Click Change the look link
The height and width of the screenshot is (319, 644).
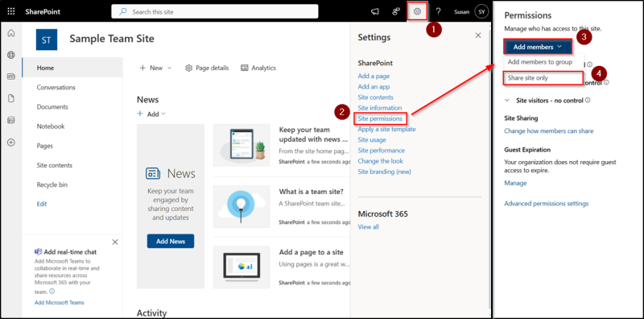tap(380, 161)
